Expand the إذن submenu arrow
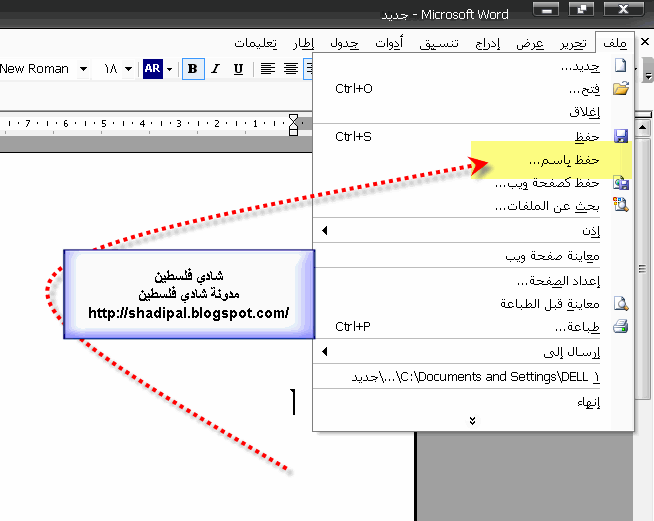Screen dimensions: 654x521 tap(324, 230)
